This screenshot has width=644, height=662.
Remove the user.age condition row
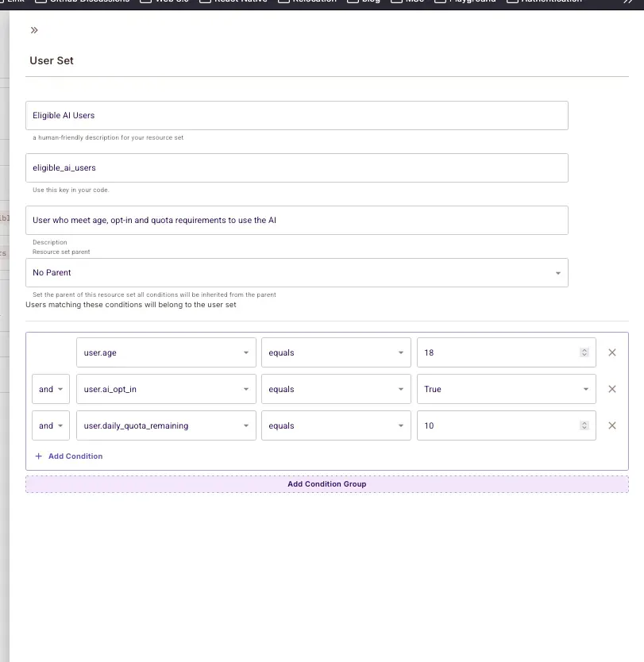pos(611,352)
